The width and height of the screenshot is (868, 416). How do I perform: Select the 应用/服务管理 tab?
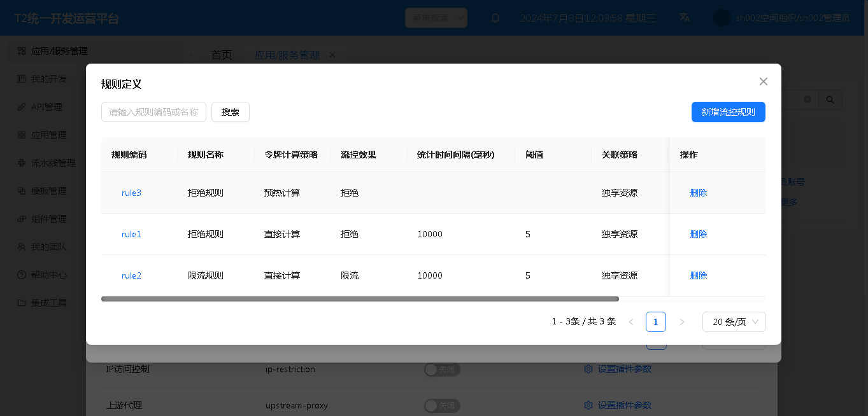coord(287,55)
